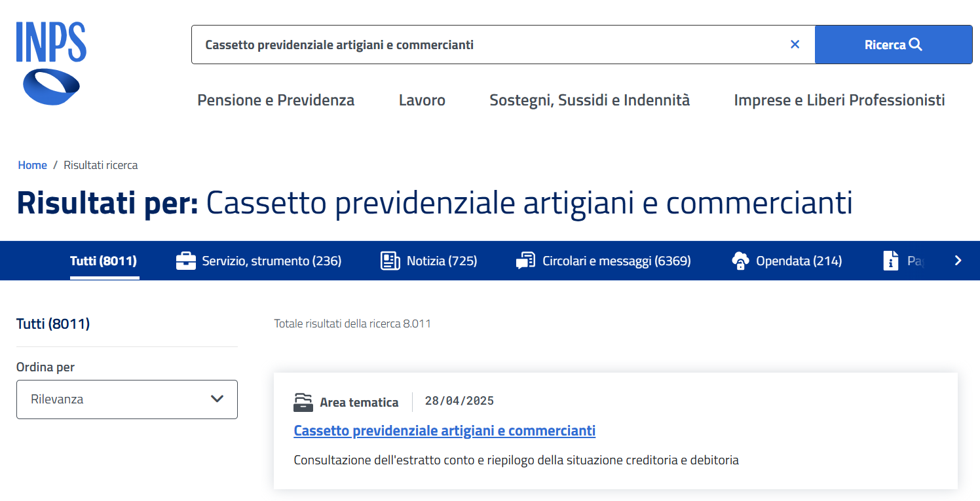Select Imprese e Liberi Professionisti in navigation
980x501 pixels.
tap(839, 100)
